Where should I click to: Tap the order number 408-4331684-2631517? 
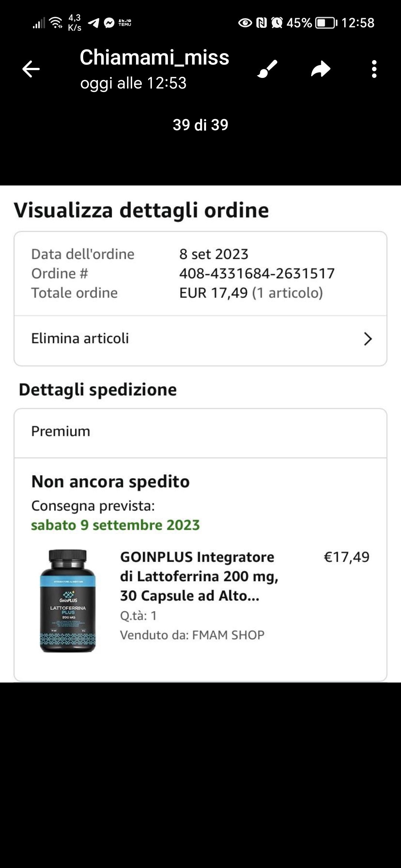[x=257, y=273]
